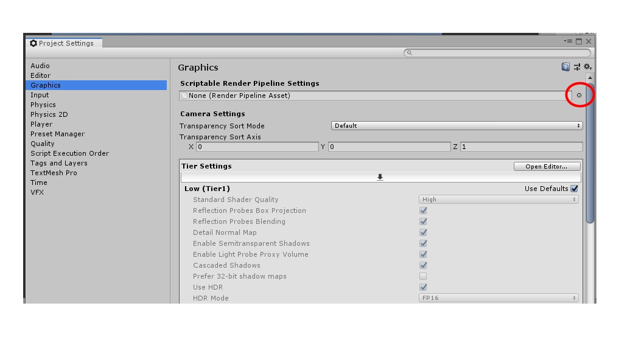Open the Graphics settings gear menu

click(588, 66)
